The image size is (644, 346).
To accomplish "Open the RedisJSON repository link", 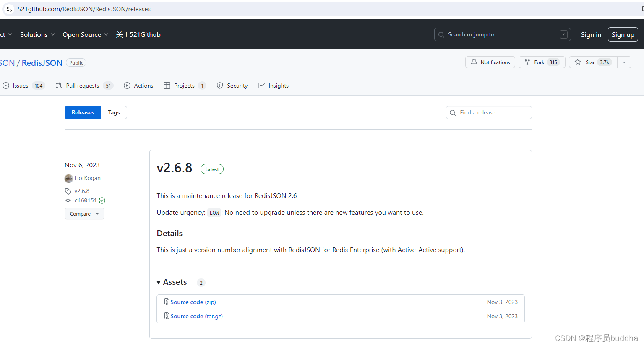I will coord(42,63).
